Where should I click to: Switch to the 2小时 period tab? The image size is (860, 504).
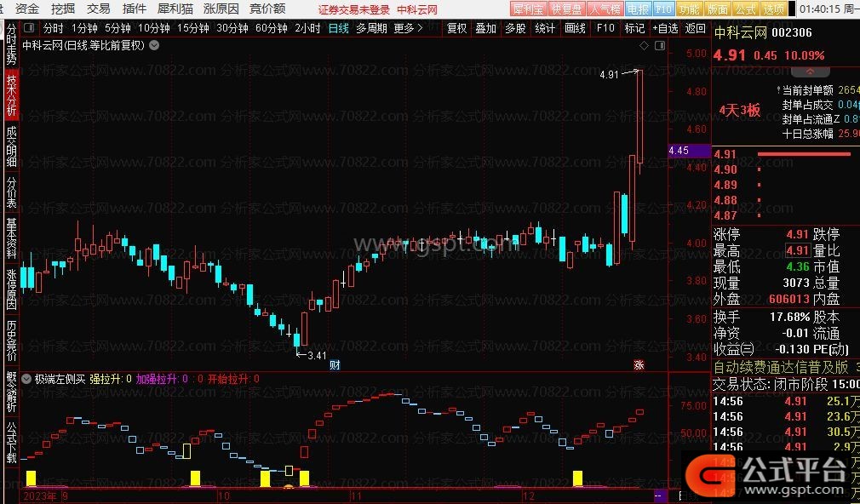click(307, 27)
